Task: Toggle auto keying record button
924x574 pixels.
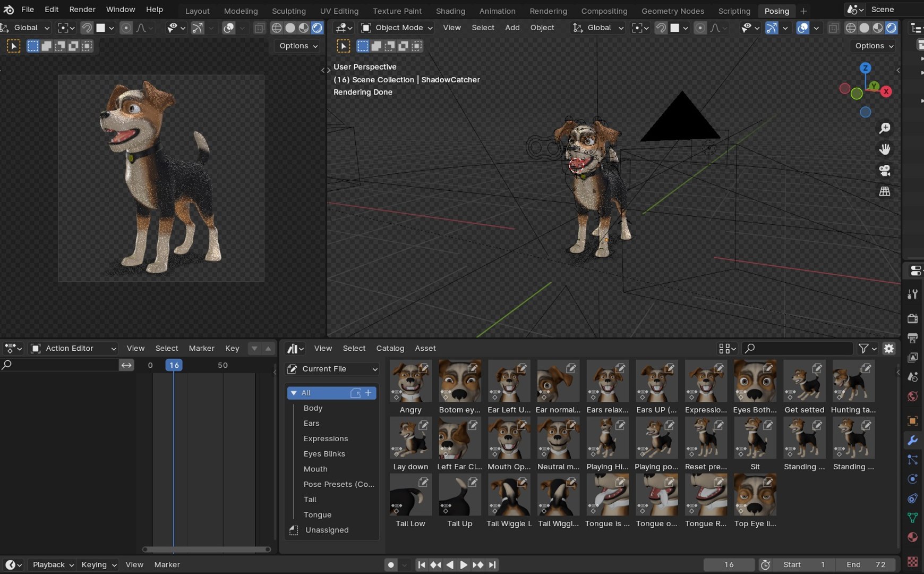Action: pyautogui.click(x=391, y=565)
